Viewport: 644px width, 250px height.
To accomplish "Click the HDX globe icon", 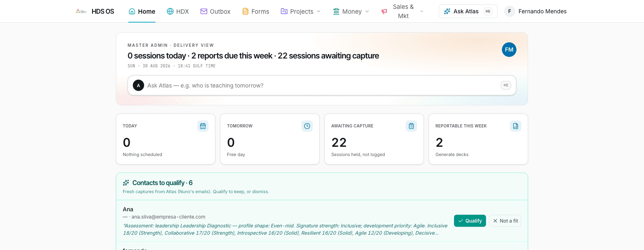I will (x=170, y=11).
